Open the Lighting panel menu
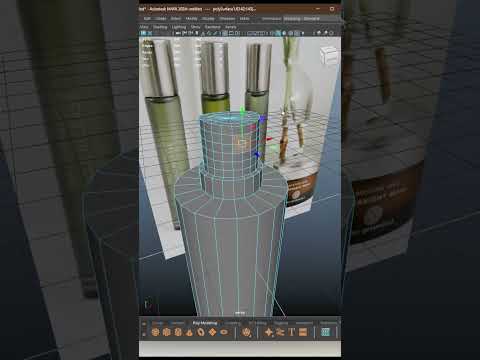480x360 pixels. pos(179,27)
